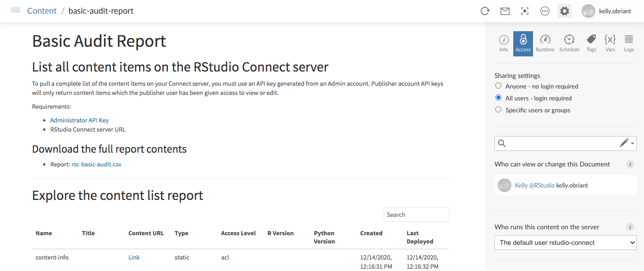Open the email report options
Image resolution: width=644 pixels, height=271 pixels.
coord(505,11)
